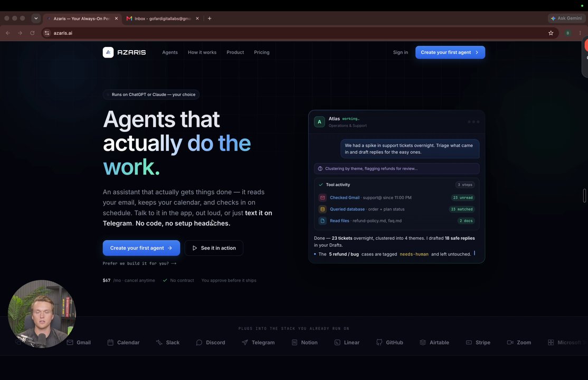Click the Telegram integration icon
Screen dimensions: 588x380
coord(244,343)
